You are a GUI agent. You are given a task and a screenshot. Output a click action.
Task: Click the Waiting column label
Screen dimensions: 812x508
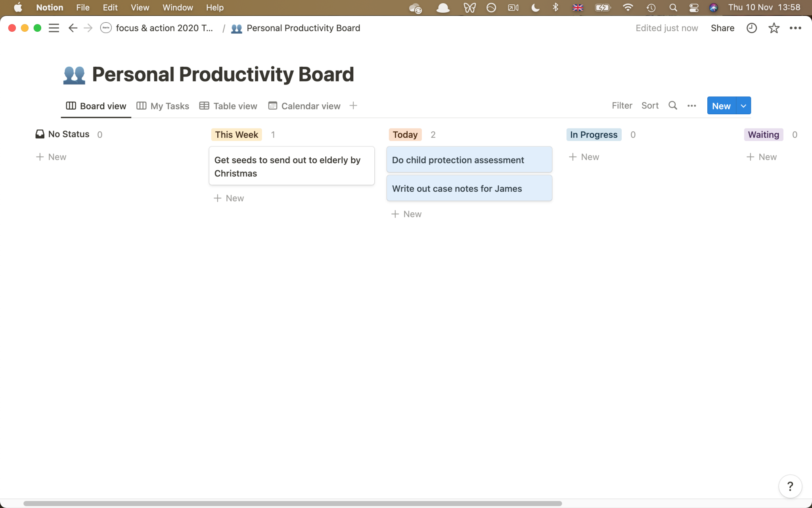coord(763,135)
